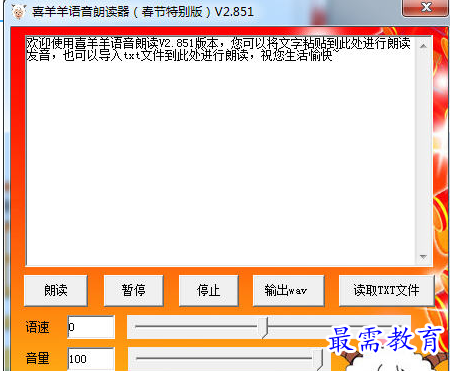Click the text area scroll up arrow
This screenshot has width=450, height=371.
423,46
